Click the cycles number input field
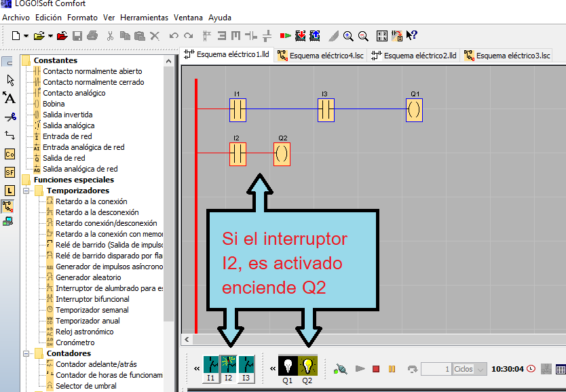Image resolution: width=566 pixels, height=392 pixels. click(x=436, y=368)
